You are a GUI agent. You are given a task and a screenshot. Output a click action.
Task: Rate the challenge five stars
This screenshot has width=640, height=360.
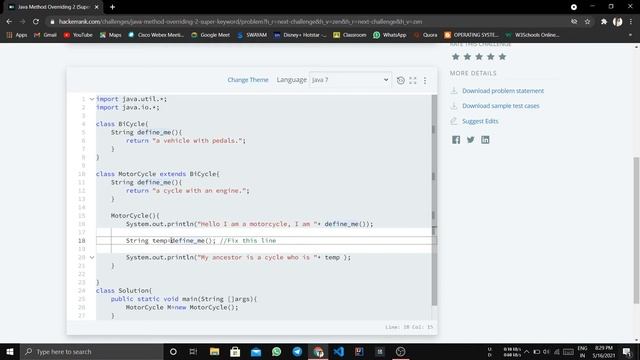tap(502, 57)
